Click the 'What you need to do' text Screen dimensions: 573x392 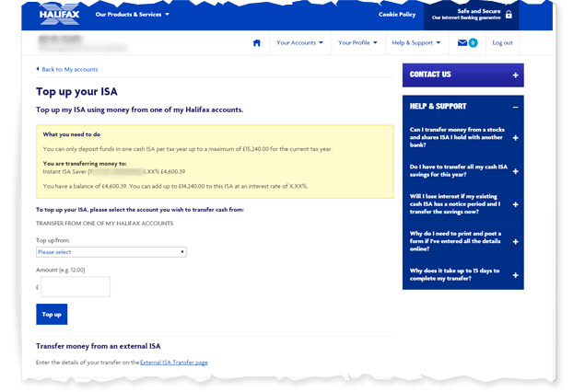pyautogui.click(x=72, y=134)
